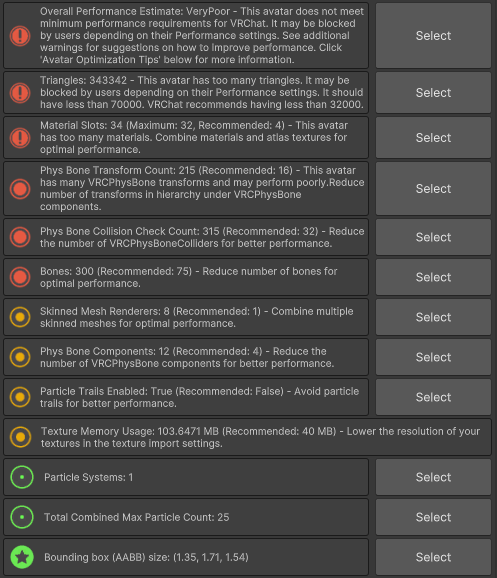Select objects for the Overall Performance Estimate warning

click(x=433, y=36)
